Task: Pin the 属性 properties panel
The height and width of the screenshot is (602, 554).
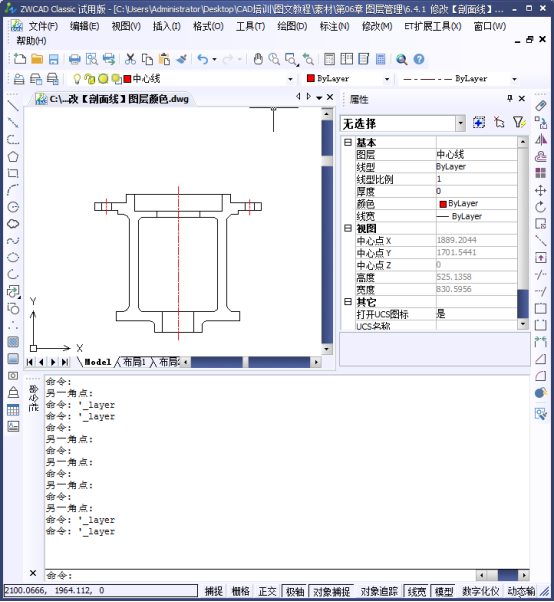Action: pos(509,98)
